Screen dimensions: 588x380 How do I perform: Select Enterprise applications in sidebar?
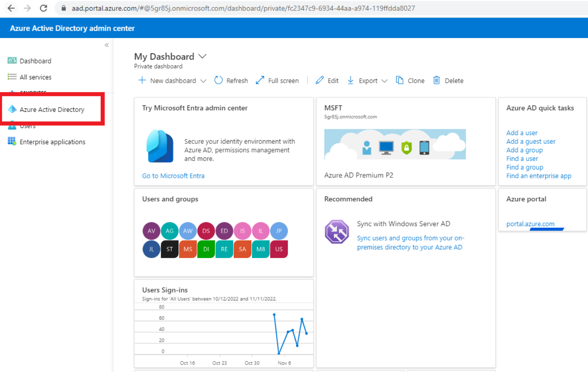pos(52,142)
